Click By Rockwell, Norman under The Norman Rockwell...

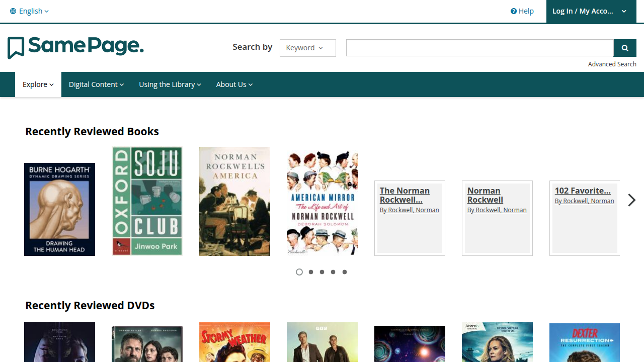(x=410, y=210)
